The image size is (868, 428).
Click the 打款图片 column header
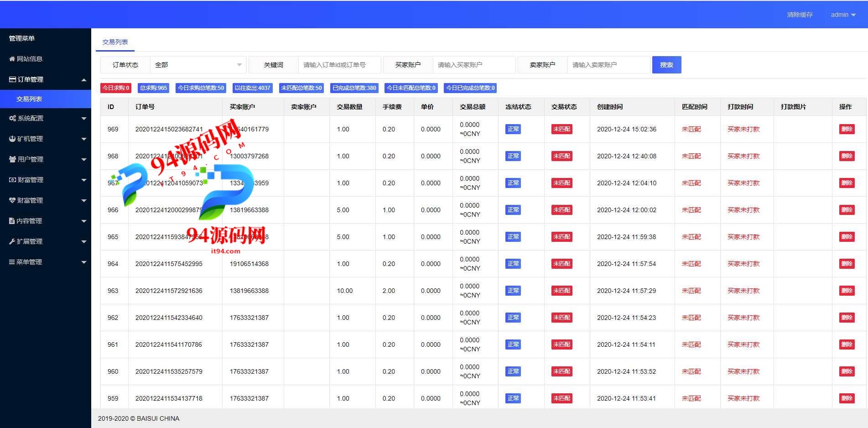pos(793,107)
